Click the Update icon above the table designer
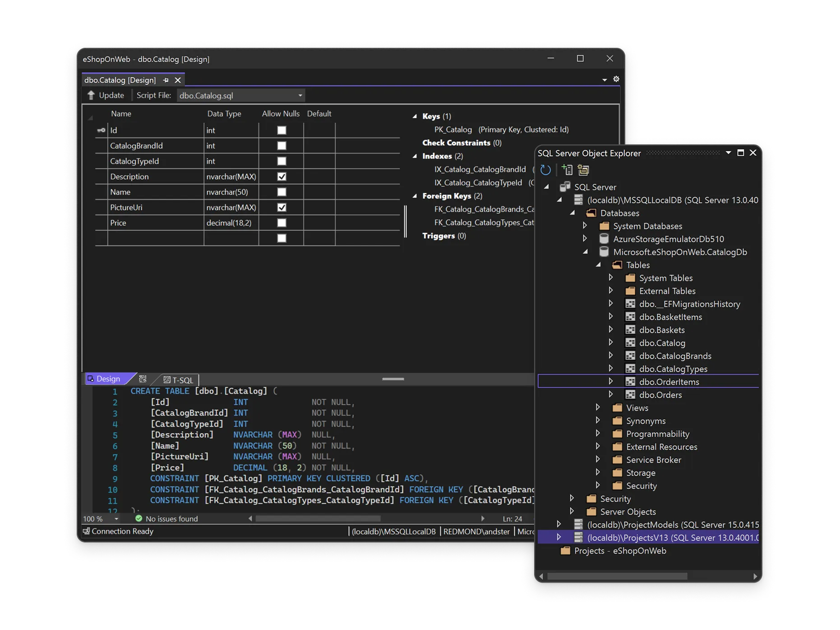Screen dimensions: 840x630 tap(92, 95)
